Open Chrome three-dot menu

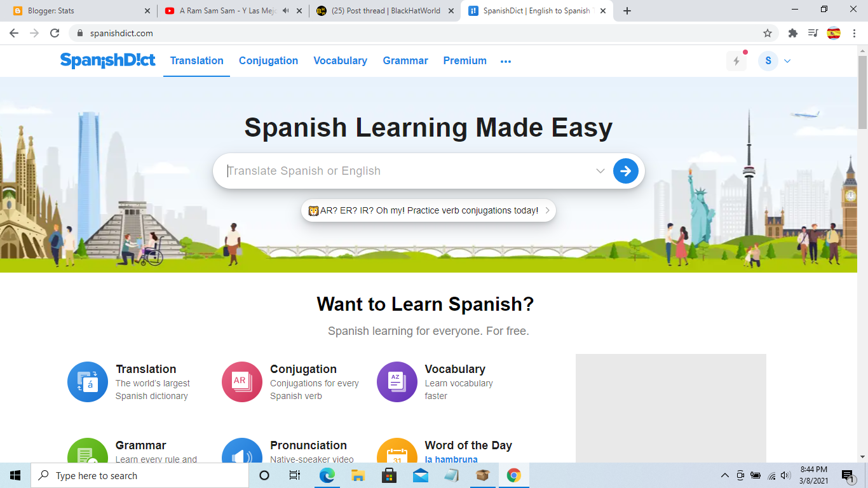point(854,33)
